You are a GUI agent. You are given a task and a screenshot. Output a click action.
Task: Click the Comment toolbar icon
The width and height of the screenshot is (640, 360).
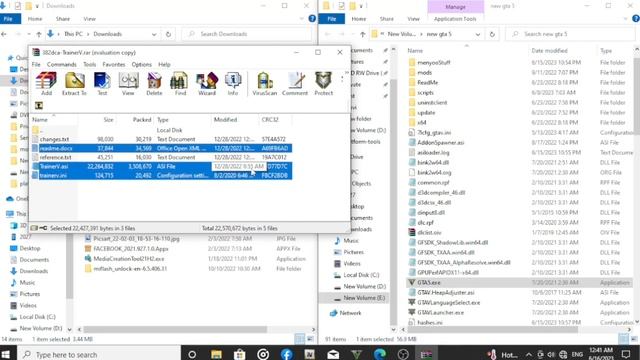pyautogui.click(x=295, y=84)
